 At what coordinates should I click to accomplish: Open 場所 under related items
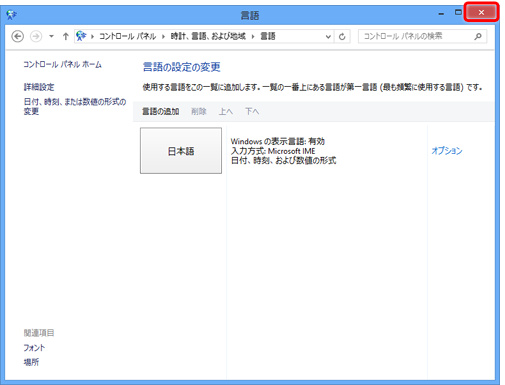click(31, 362)
